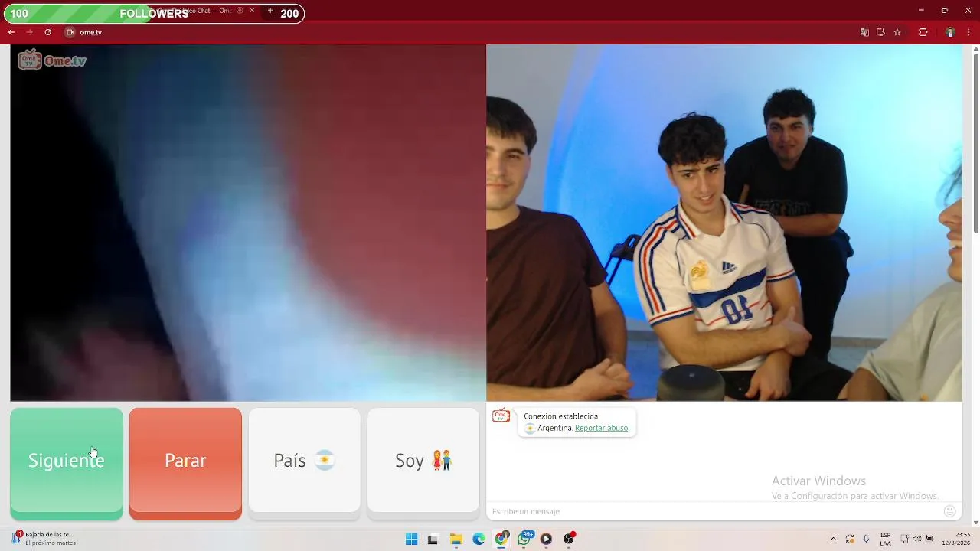Open the Translate page icon in address bar
The height and width of the screenshot is (551, 980).
point(864,32)
